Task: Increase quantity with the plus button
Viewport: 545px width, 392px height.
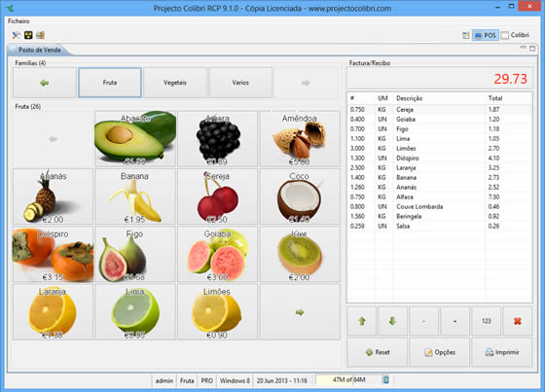Action: pos(455,321)
